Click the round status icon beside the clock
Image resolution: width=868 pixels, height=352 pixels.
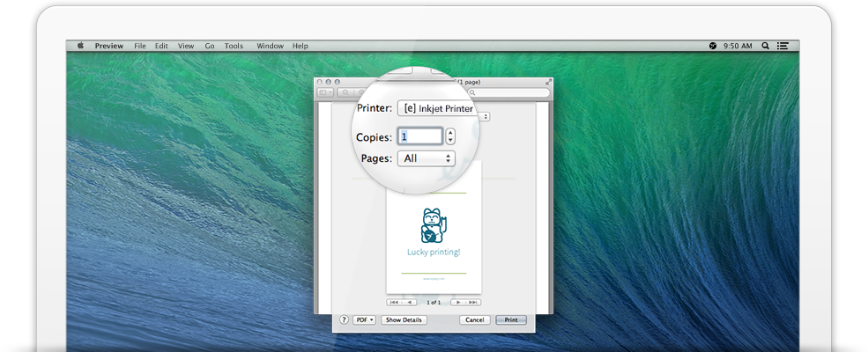(712, 46)
